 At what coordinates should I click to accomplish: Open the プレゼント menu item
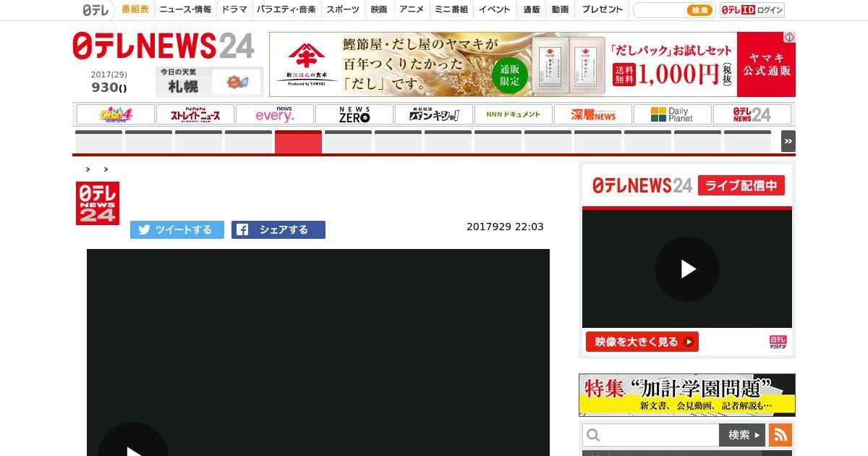pos(602,10)
